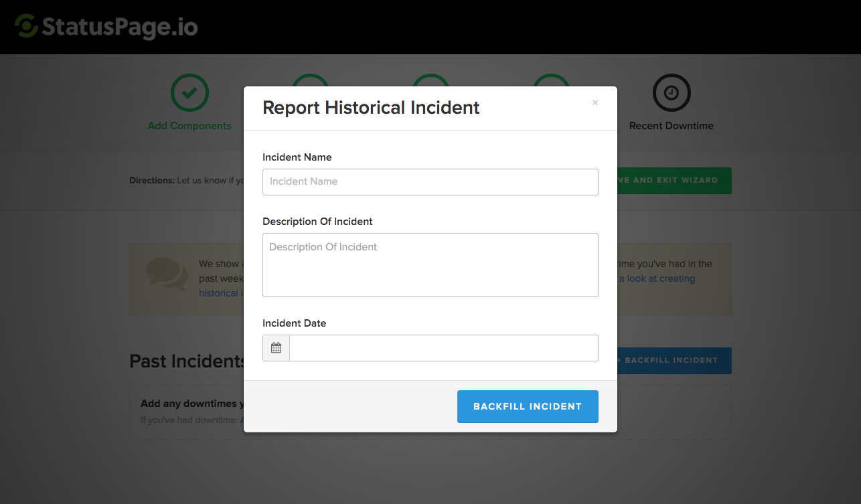Close the Report Historical Incident dialog

pos(595,103)
